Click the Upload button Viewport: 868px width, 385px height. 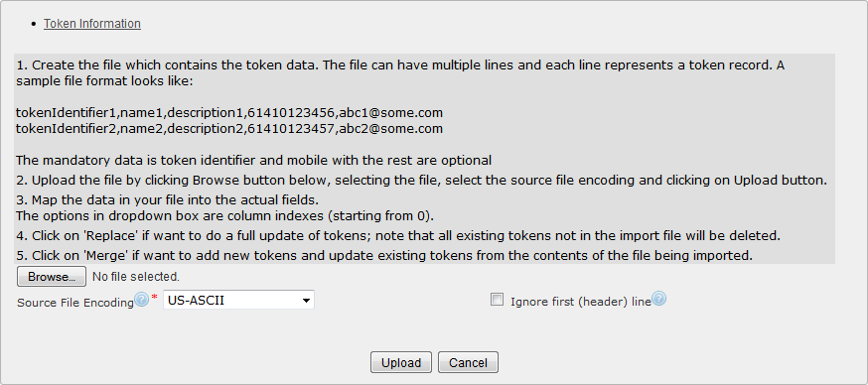(x=401, y=363)
